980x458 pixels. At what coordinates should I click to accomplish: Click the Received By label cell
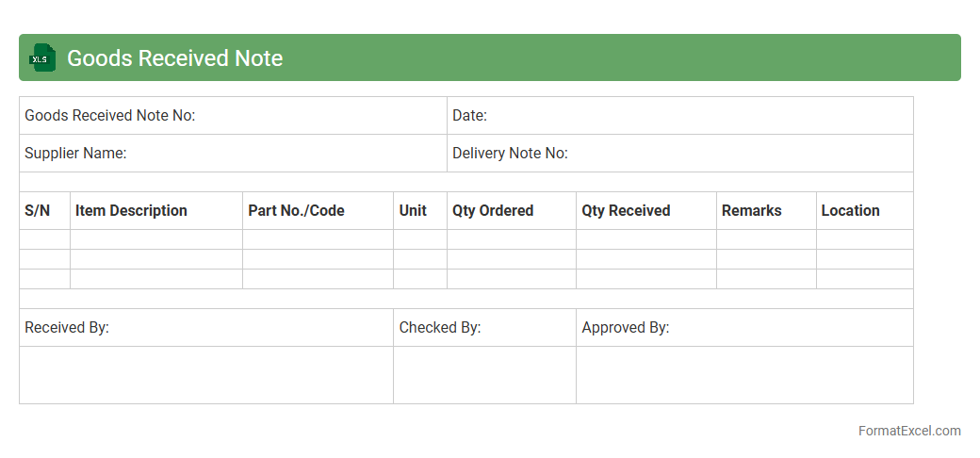pyautogui.click(x=205, y=328)
